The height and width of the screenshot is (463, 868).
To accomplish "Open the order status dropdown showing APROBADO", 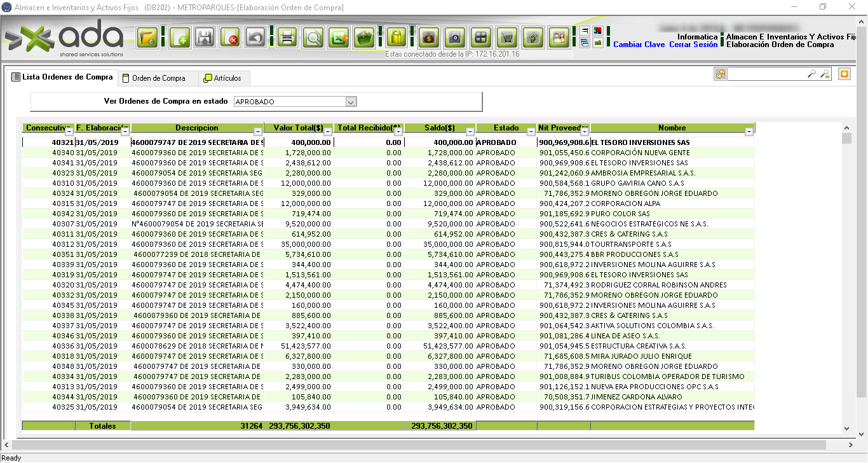I will click(351, 102).
